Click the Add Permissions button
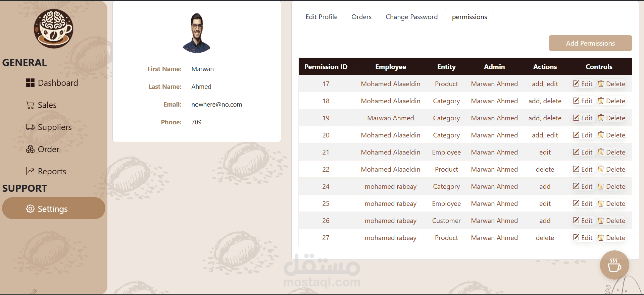The height and width of the screenshot is (295, 644). click(x=590, y=43)
